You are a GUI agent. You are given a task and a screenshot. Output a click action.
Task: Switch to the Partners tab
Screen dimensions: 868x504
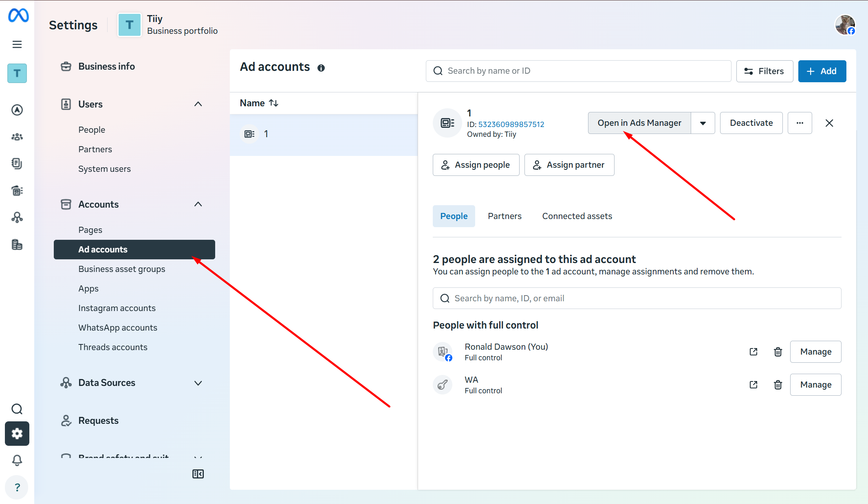(504, 216)
